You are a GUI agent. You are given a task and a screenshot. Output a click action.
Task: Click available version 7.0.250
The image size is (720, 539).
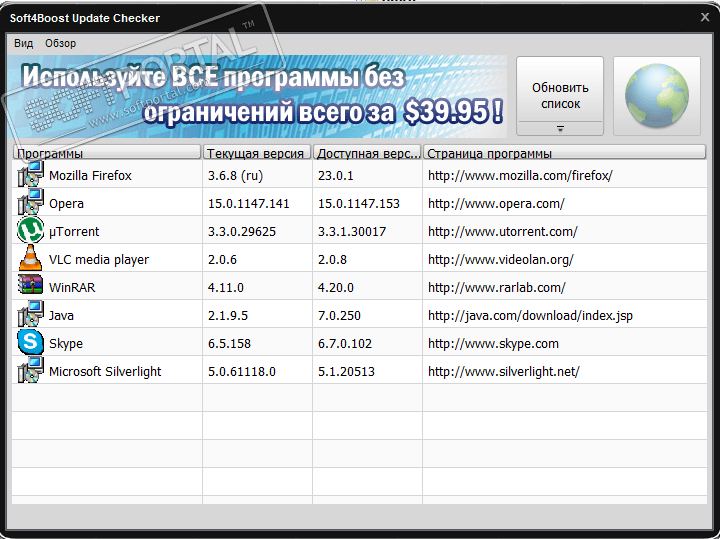[339, 315]
